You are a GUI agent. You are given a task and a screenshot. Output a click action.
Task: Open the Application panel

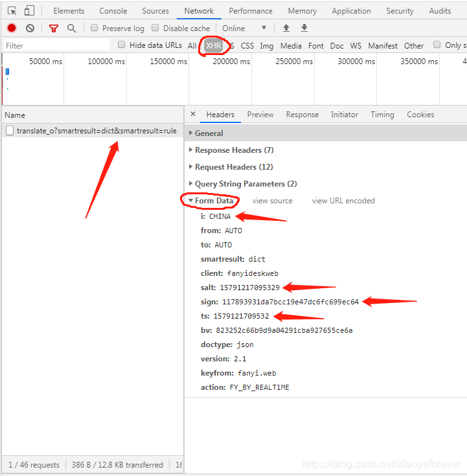click(x=351, y=11)
